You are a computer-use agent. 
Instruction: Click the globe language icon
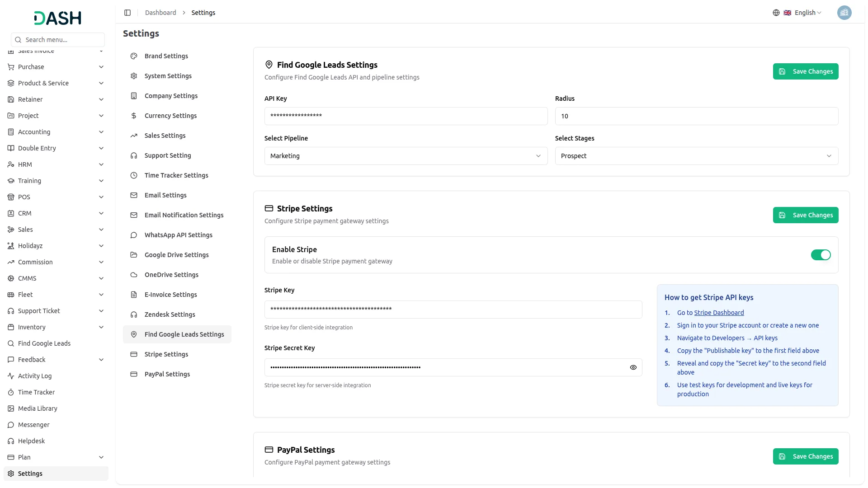(x=776, y=13)
